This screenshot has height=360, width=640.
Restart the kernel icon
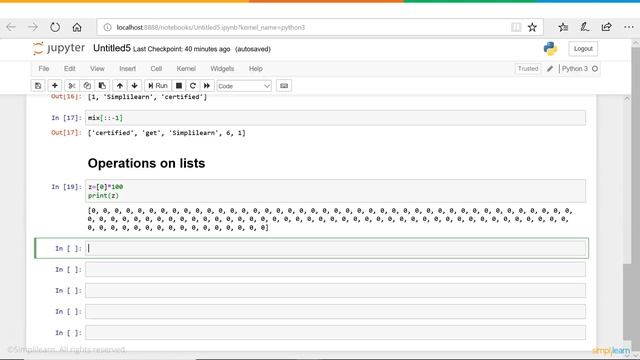[193, 86]
